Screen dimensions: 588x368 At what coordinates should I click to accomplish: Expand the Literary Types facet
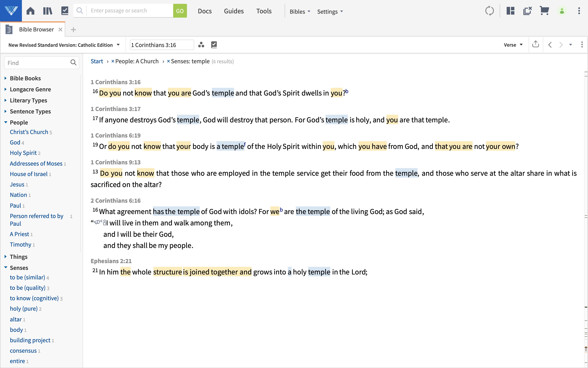click(x=6, y=100)
